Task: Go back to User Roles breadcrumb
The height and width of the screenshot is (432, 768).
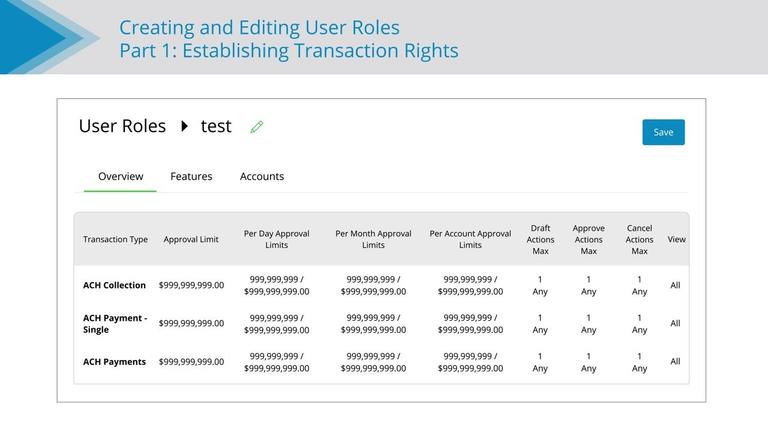Action: click(x=122, y=126)
